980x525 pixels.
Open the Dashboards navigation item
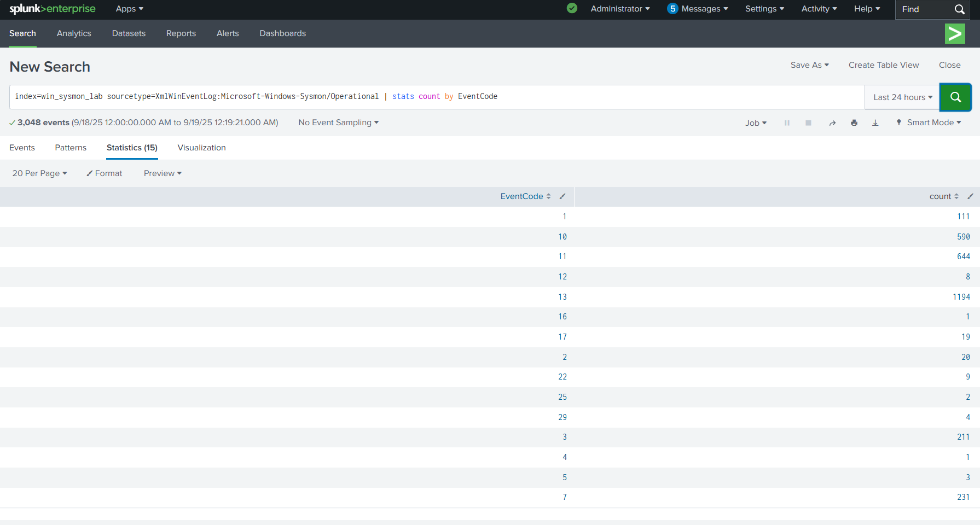click(x=282, y=33)
